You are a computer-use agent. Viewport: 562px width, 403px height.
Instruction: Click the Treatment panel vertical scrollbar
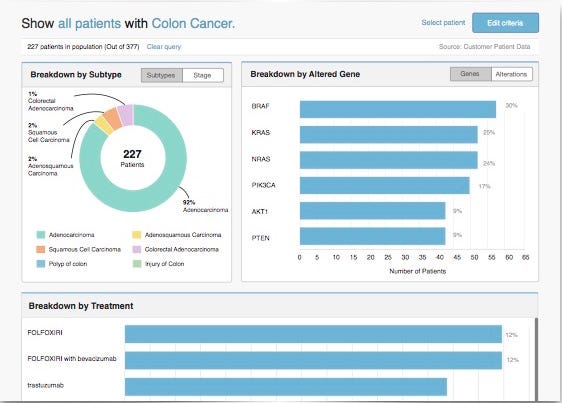coord(537,359)
